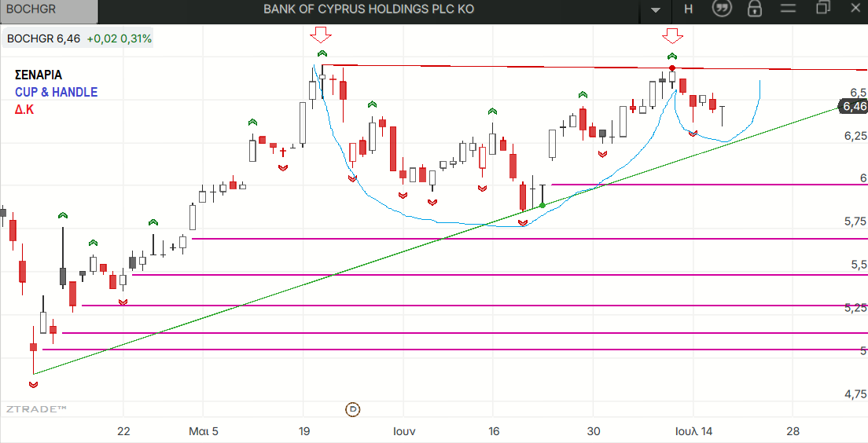Click the 19 date axis label
The height and width of the screenshot is (443, 868).
(304, 431)
